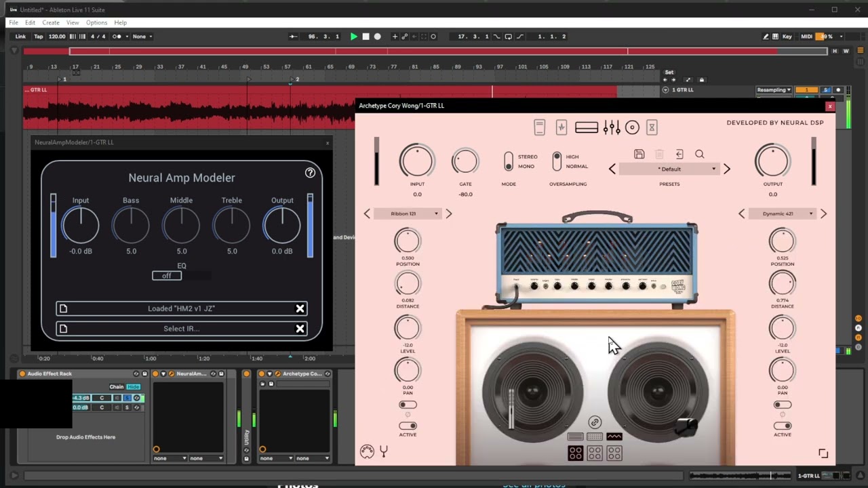Viewport: 868px width, 488px height.
Task: Click the import preset arrow icon
Action: point(679,155)
